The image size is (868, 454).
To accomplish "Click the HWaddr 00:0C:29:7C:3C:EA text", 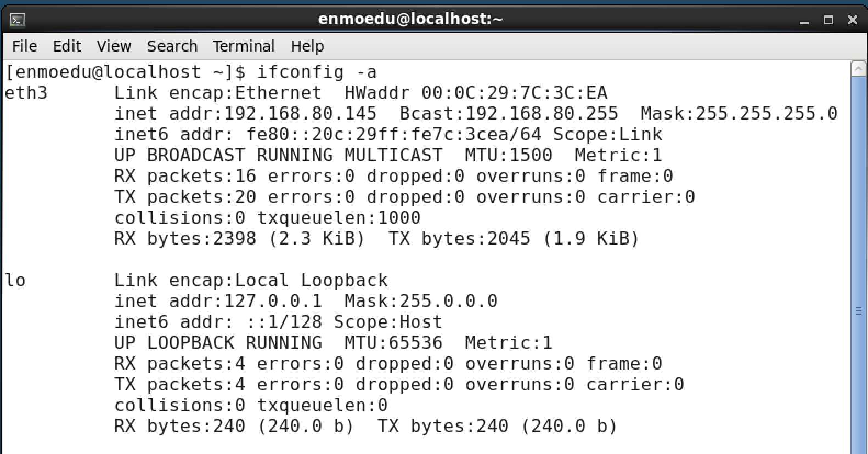I will (x=476, y=93).
